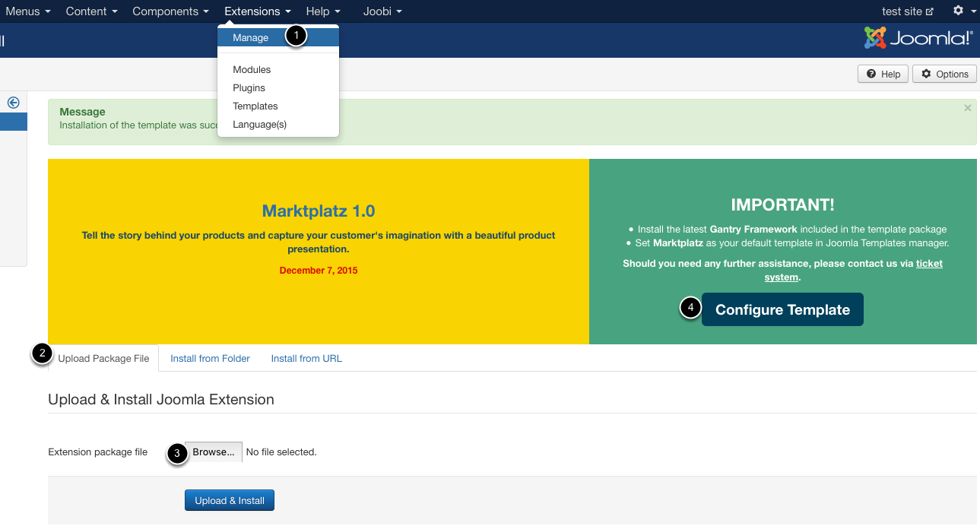
Task: Click the Joomla! logo
Action: tap(918, 38)
